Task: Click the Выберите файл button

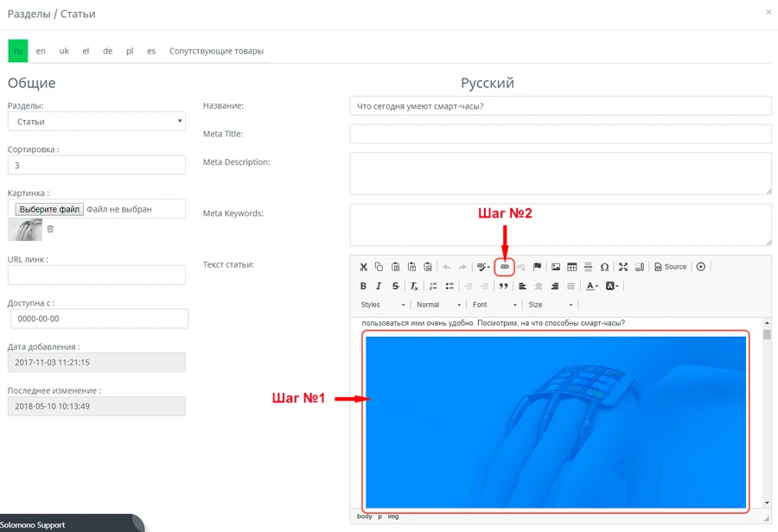Action: 50,209
